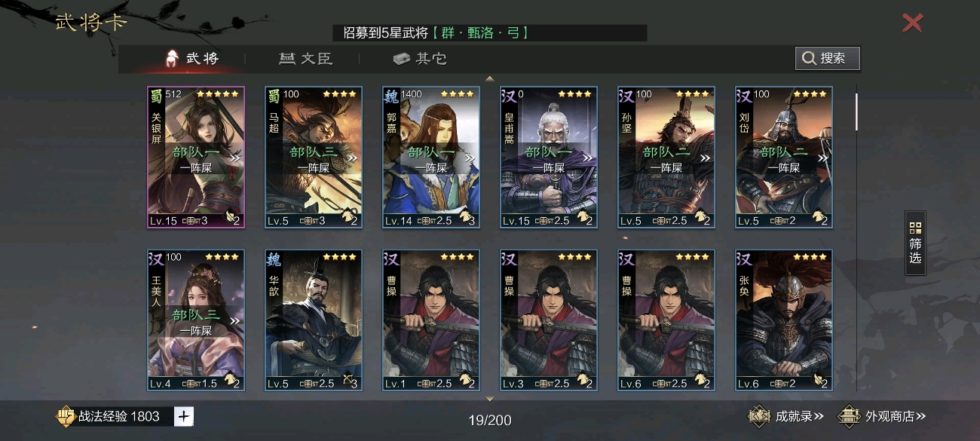Screen dimensions: 980x441
Task: Switch to the 其它 tab
Action: pos(421,58)
